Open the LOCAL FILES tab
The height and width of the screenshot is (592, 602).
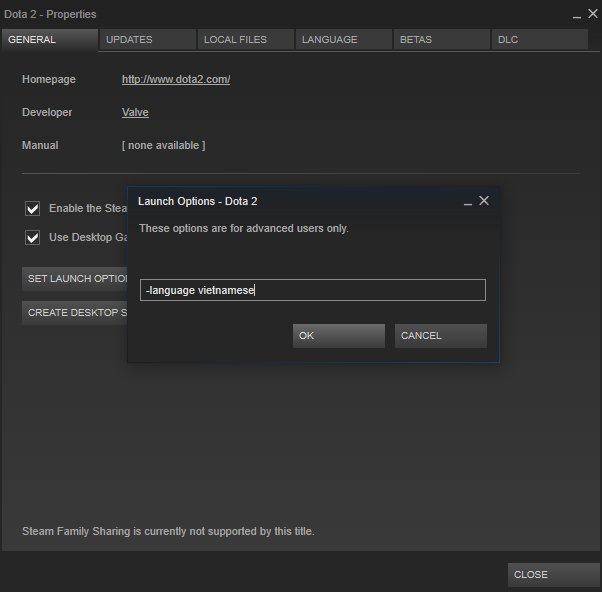[246, 40]
